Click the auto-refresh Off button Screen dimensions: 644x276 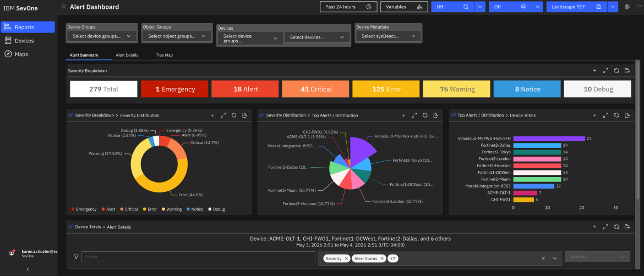coord(452,7)
